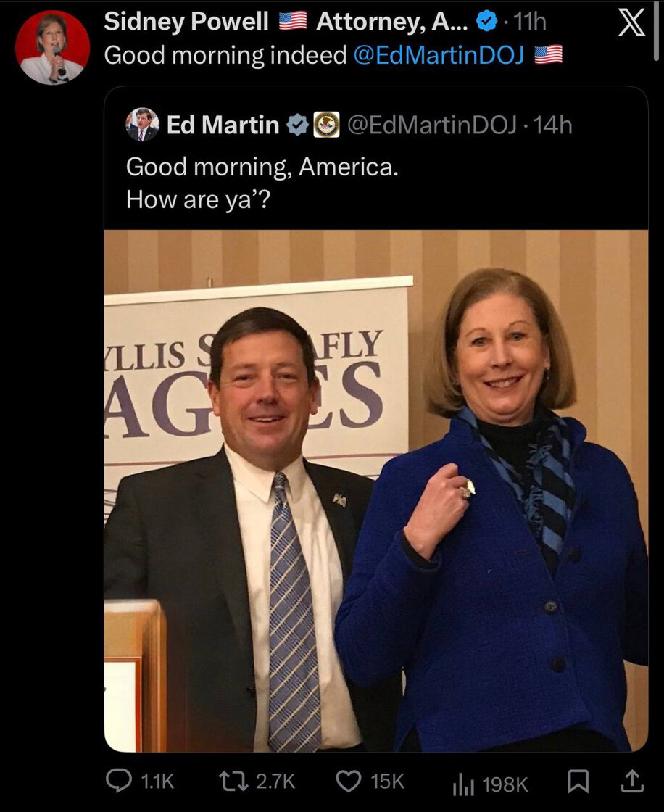This screenshot has height=812, width=664.
Task: Click the gray @EdMartinDOJ handle in the quoted header
Action: [x=432, y=125]
